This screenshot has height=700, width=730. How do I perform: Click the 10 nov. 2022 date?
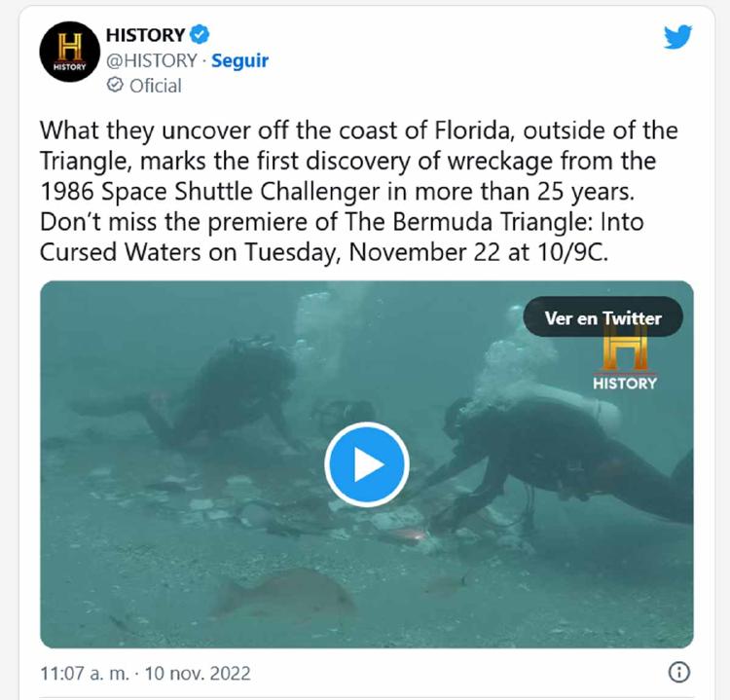pyautogui.click(x=198, y=673)
